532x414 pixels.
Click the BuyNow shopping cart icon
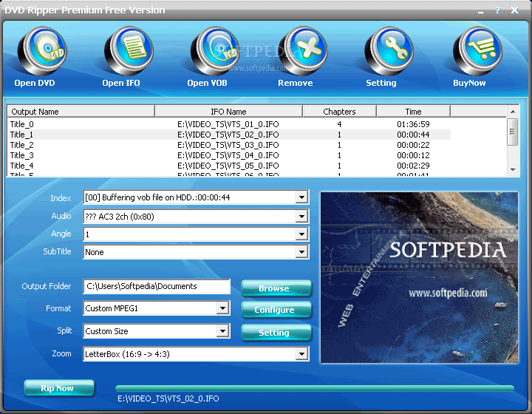478,51
